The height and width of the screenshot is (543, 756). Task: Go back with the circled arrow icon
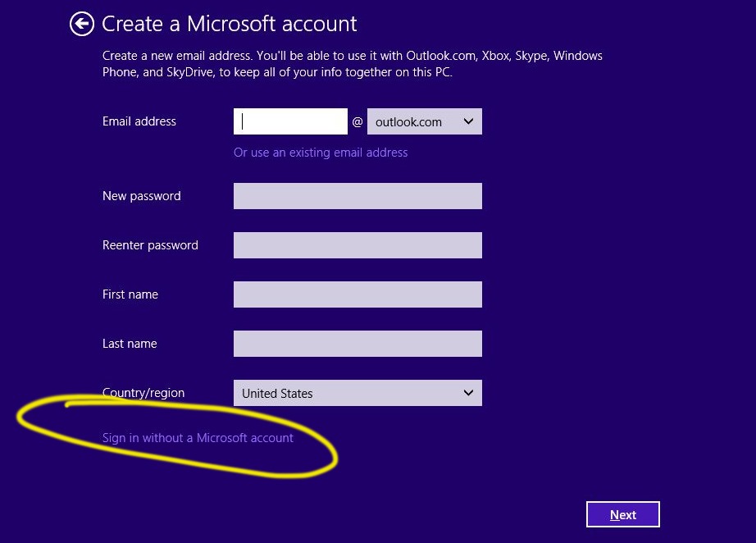click(81, 24)
